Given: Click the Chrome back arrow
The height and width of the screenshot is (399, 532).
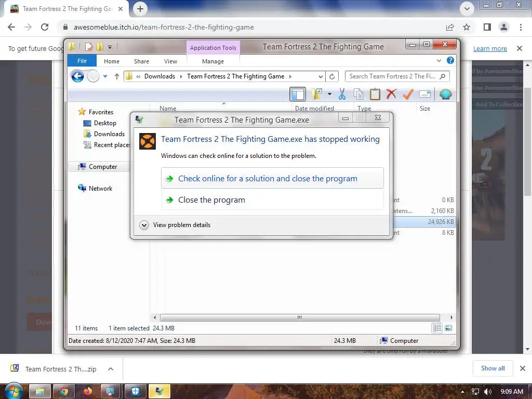Looking at the screenshot, I should (11, 27).
